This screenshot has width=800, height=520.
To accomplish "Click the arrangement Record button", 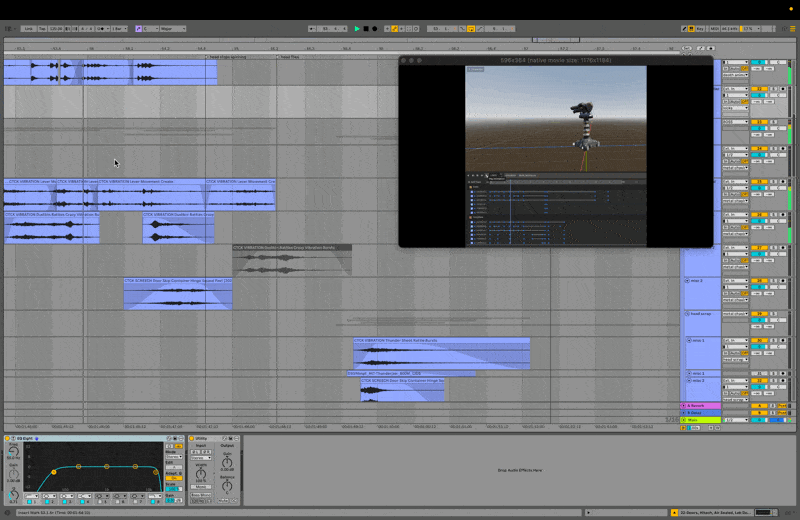I will pyautogui.click(x=375, y=29).
